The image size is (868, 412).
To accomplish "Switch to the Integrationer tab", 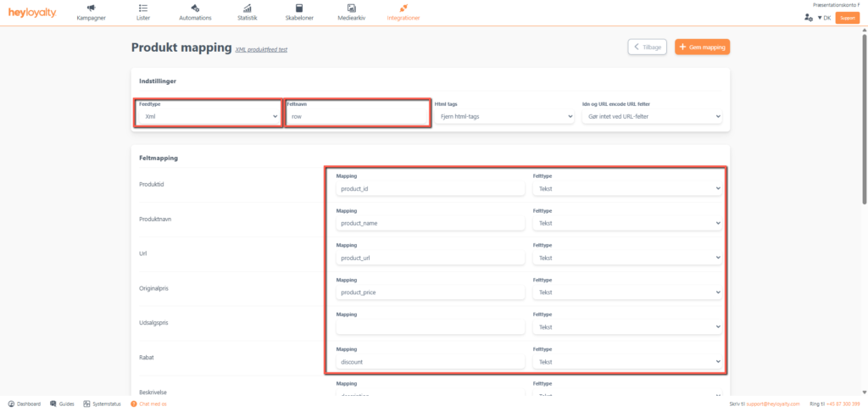I will pyautogui.click(x=403, y=13).
